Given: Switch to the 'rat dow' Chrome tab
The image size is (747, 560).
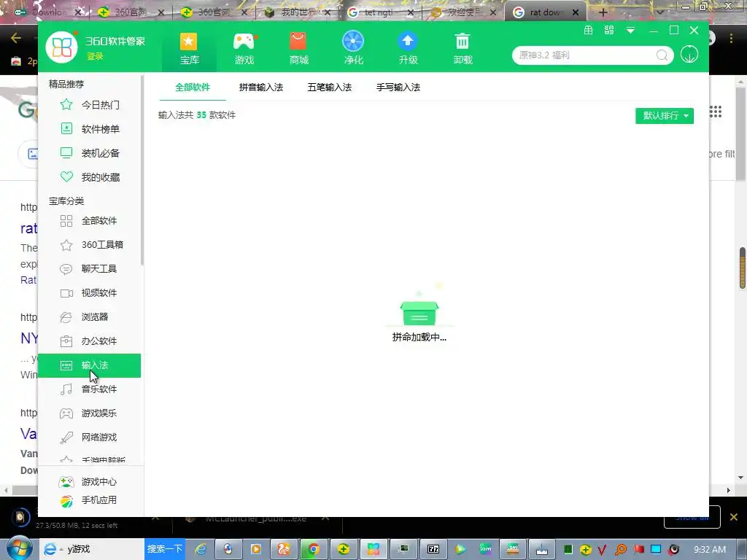Looking at the screenshot, I should [x=546, y=12].
